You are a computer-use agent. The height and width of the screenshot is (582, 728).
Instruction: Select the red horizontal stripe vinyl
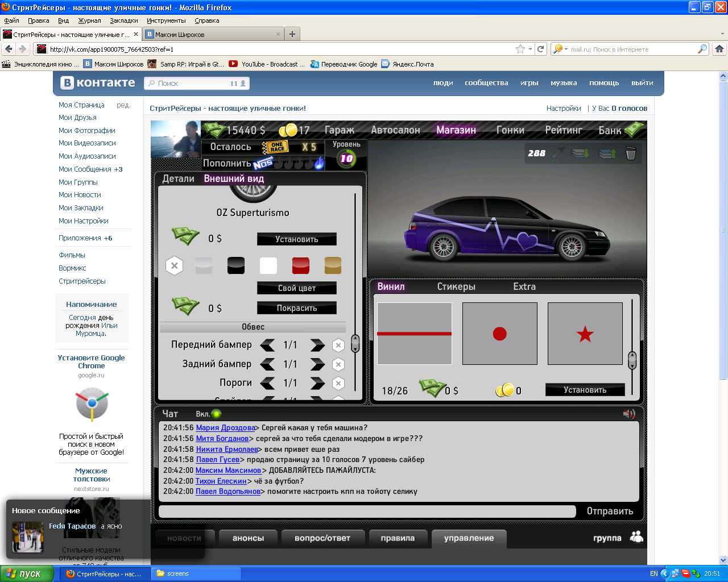(x=415, y=334)
